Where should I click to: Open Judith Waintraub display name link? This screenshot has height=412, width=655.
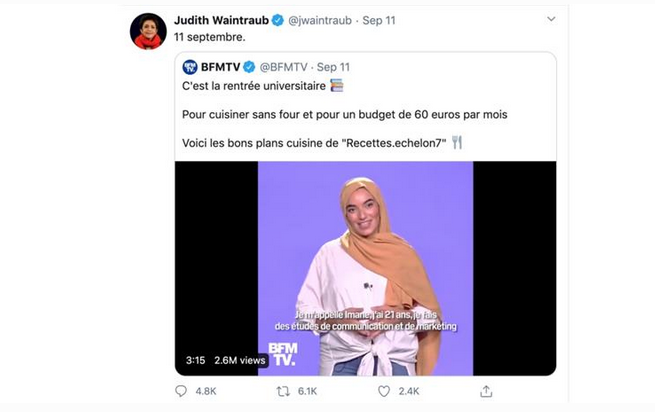point(221,20)
